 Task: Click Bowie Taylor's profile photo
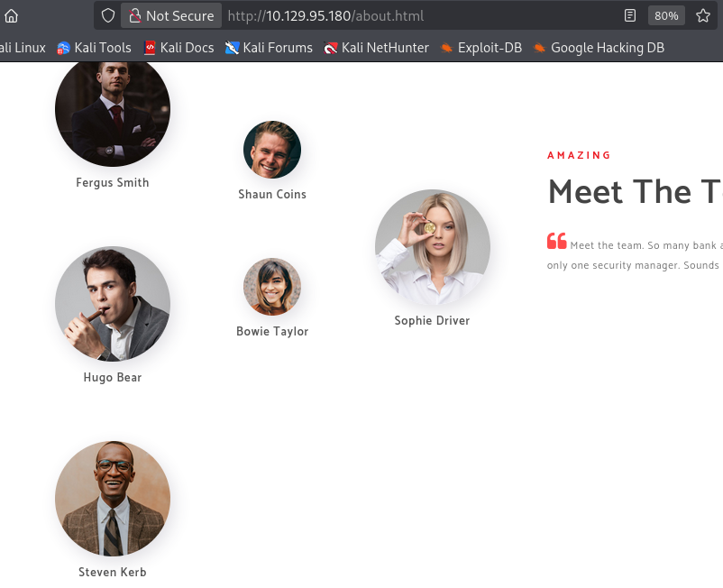click(272, 287)
